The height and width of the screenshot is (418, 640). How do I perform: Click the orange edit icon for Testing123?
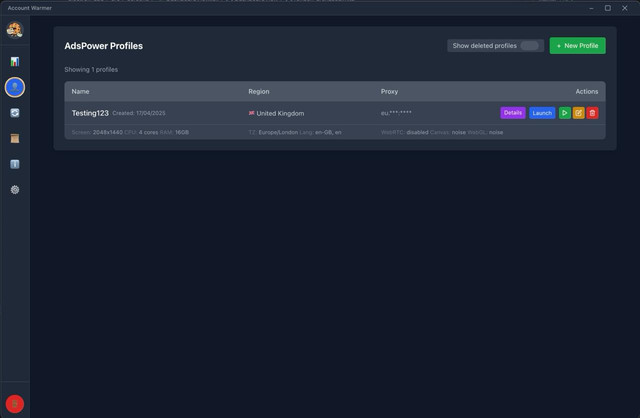click(x=578, y=113)
